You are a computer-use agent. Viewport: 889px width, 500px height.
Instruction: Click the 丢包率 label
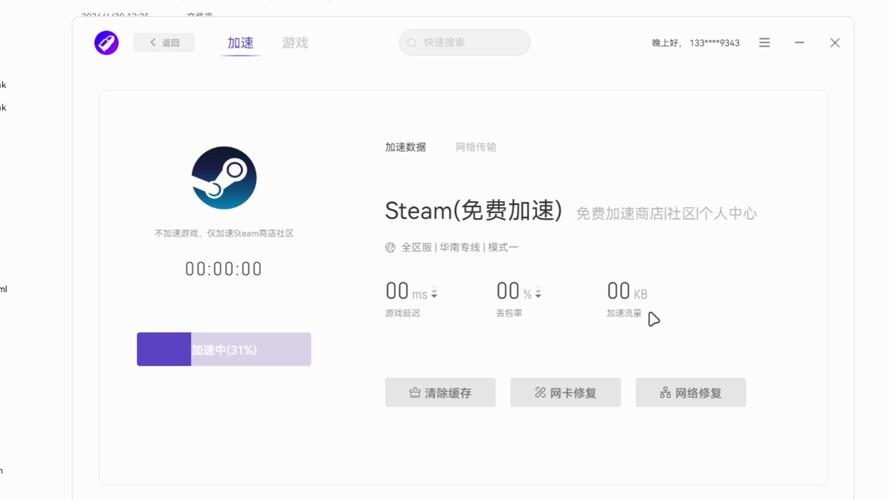tap(509, 313)
